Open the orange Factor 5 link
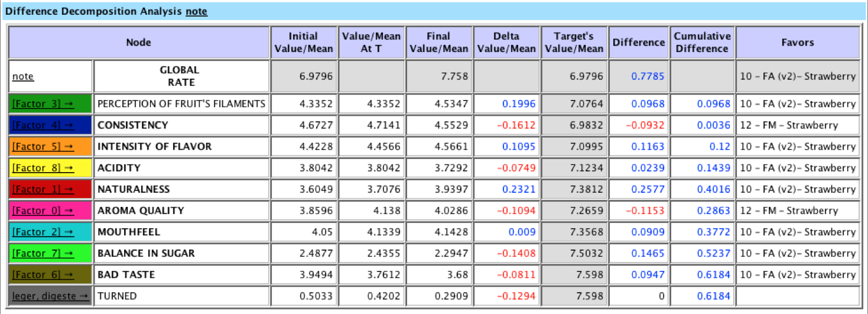Image resolution: width=868 pixels, height=314 pixels. 42,147
